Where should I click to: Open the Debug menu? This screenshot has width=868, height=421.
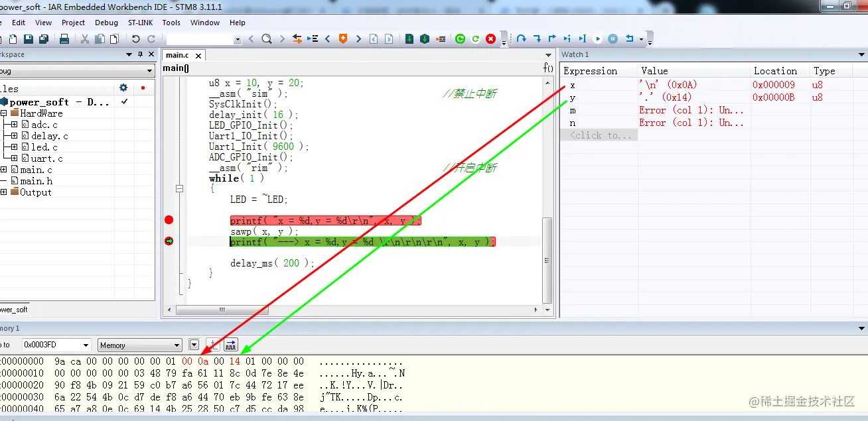(x=106, y=23)
